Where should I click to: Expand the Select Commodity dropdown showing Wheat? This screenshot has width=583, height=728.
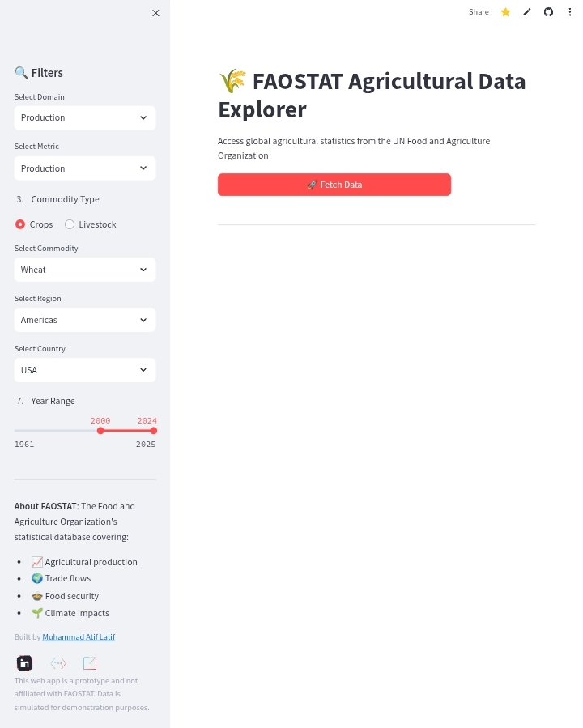click(85, 270)
